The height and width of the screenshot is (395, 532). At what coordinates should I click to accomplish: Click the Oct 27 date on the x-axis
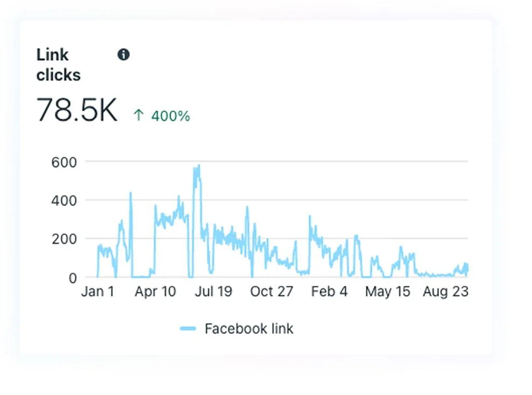click(272, 291)
